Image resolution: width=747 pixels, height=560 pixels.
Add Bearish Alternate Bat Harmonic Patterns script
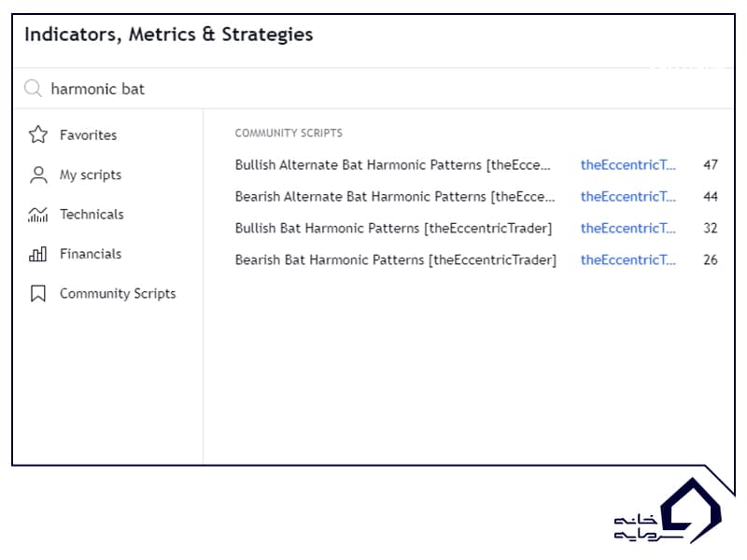pos(394,197)
